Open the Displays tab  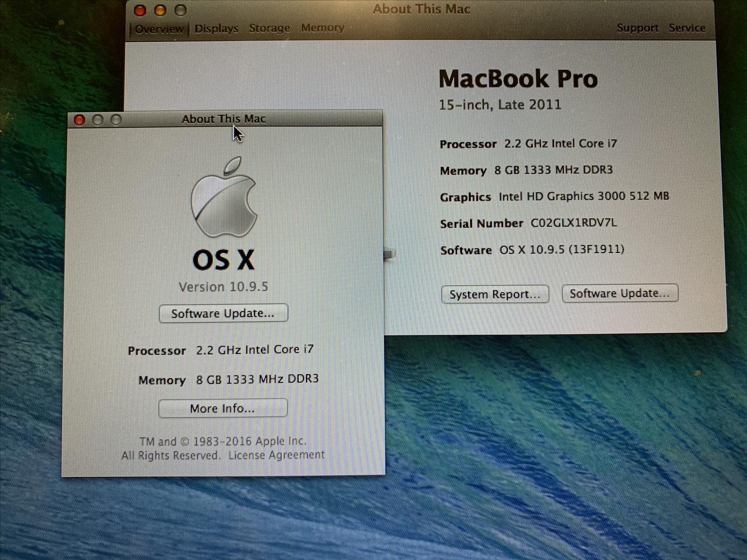(x=216, y=29)
